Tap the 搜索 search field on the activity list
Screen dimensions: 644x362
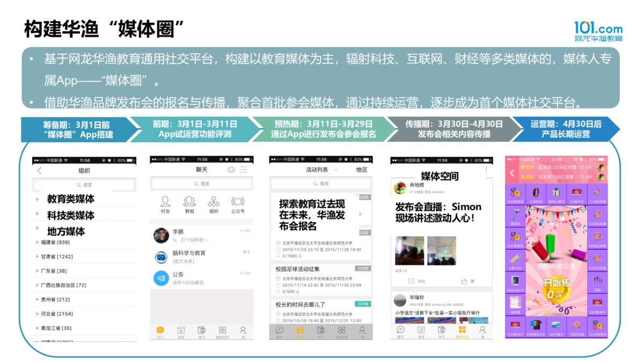coord(320,183)
